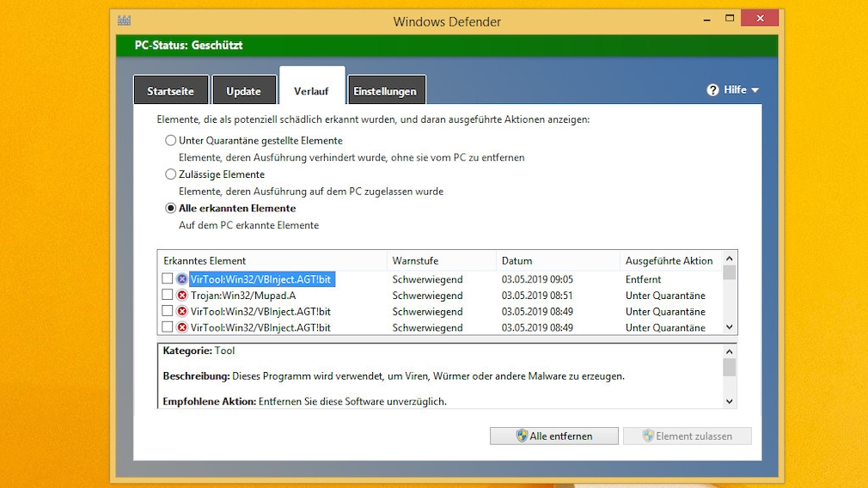The height and width of the screenshot is (488, 868).
Task: Click Unter Quarantäne in the Trojan row
Action: click(x=665, y=296)
